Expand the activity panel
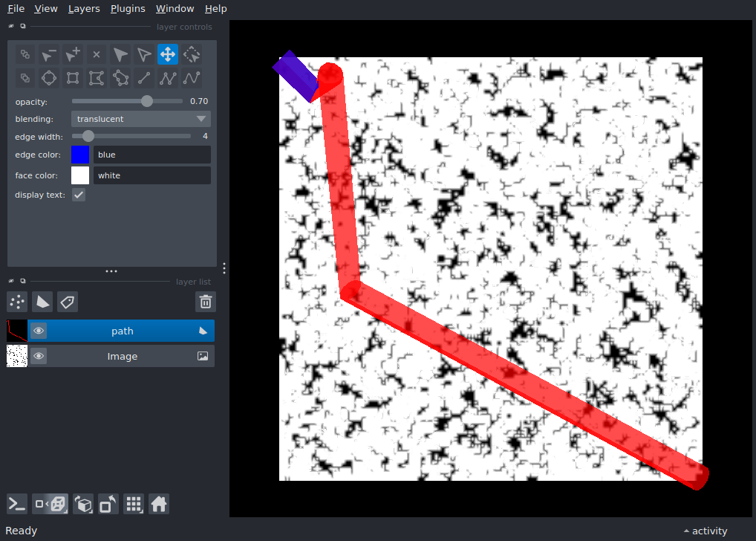Viewport: 756px width, 541px height. click(x=704, y=531)
